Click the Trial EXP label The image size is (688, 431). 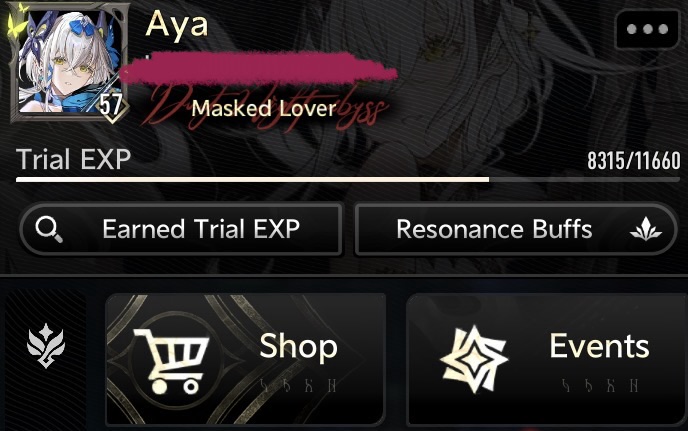(x=74, y=159)
